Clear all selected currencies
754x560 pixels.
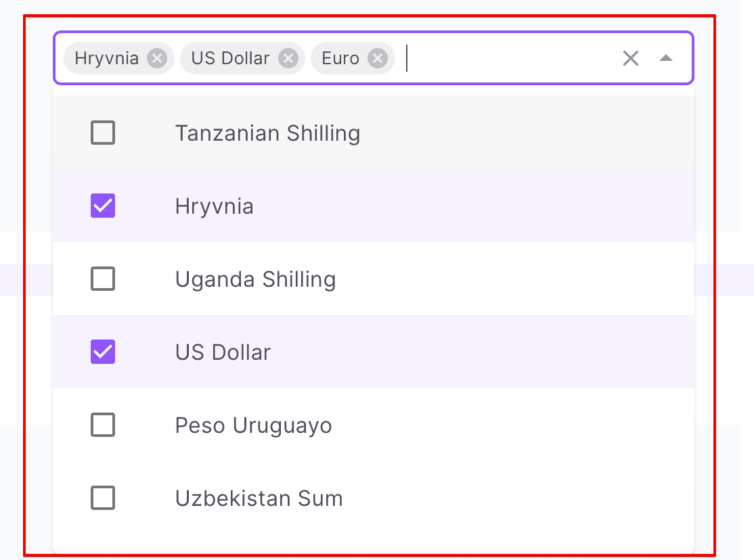pyautogui.click(x=630, y=58)
